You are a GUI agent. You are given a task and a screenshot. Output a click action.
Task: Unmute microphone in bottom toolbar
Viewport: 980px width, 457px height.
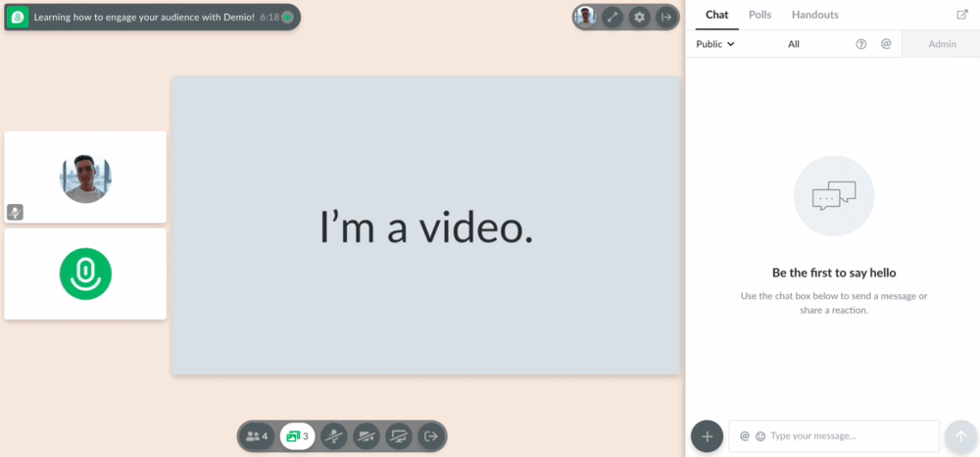[x=334, y=436]
